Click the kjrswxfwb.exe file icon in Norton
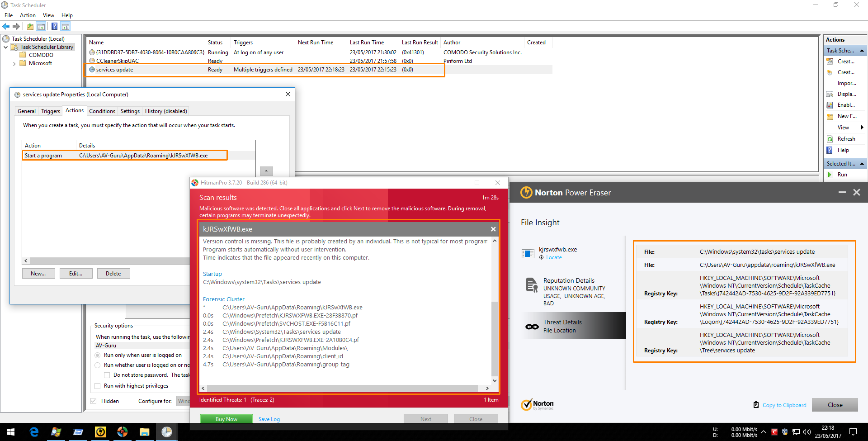 coord(528,253)
